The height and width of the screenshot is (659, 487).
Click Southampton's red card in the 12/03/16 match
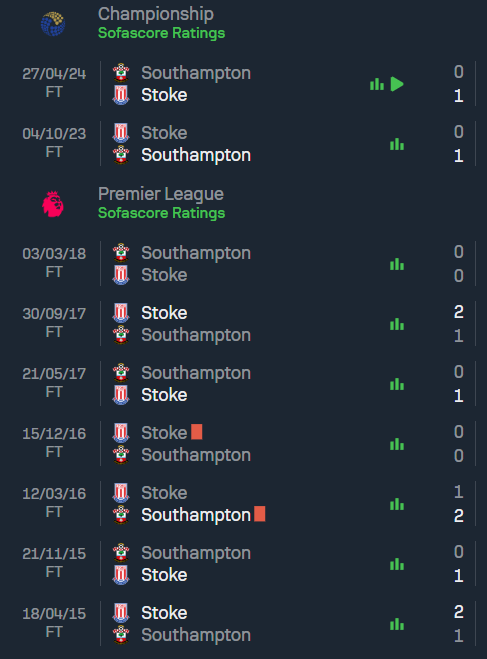[260, 514]
